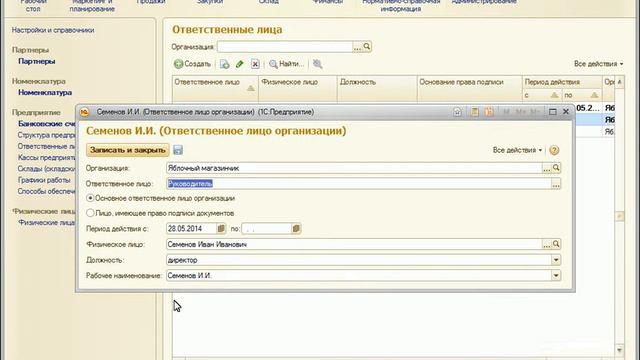Click magnifier icon beside top Организация filter

pos(367,47)
